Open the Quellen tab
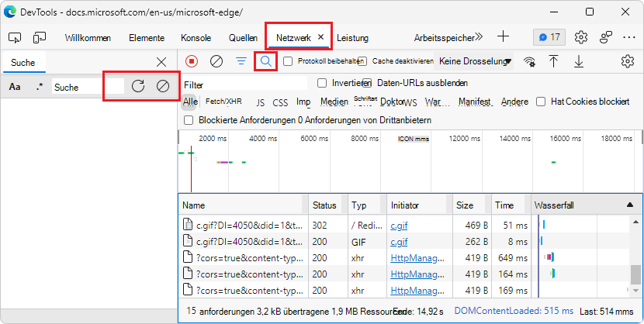Image resolution: width=644 pixels, height=324 pixels. point(243,38)
